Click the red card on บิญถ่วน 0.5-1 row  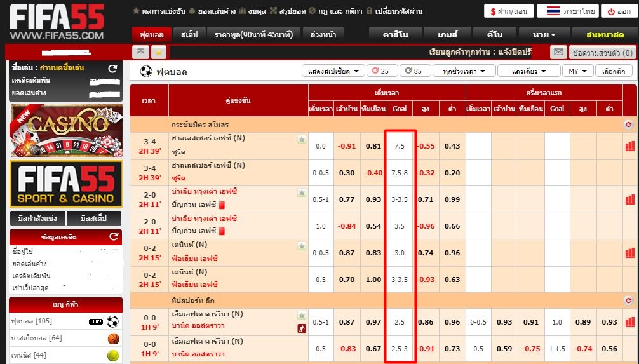coord(222,205)
